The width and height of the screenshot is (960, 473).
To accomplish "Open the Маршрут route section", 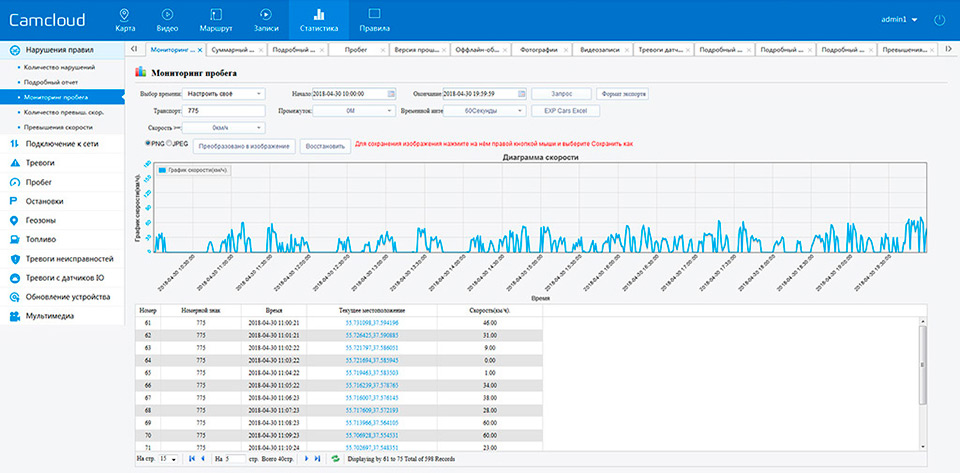I will pyautogui.click(x=216, y=19).
